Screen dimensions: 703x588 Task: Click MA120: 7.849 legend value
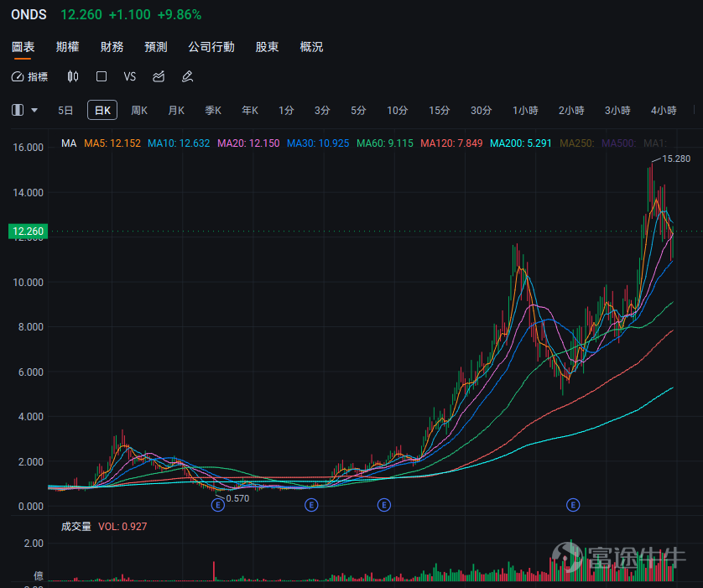(451, 143)
